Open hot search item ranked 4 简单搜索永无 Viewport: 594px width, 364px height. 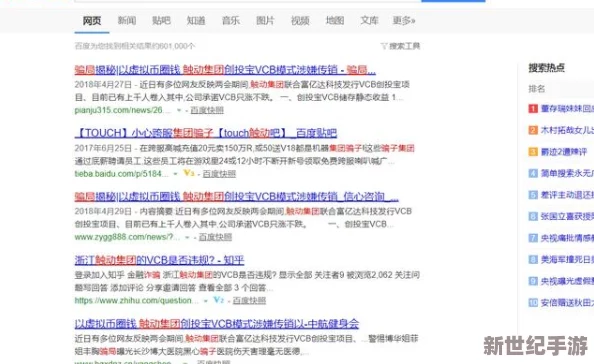click(x=567, y=173)
